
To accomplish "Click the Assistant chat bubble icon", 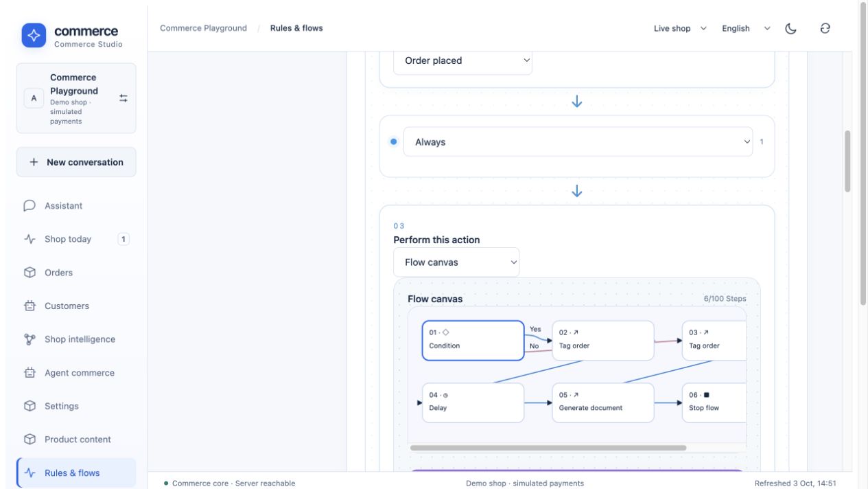I will [x=30, y=205].
